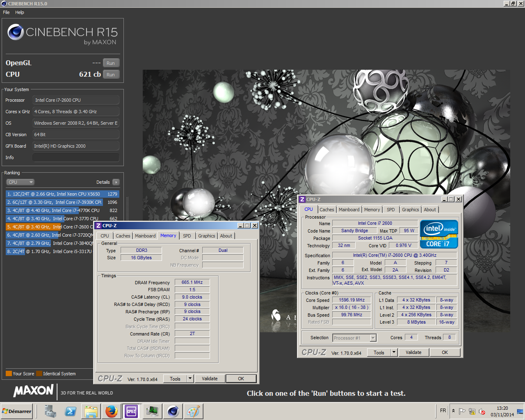Image resolution: width=525 pixels, height=420 pixels.
Task: Open Windows Explorer folder icon in taskbar
Action: tap(91, 411)
